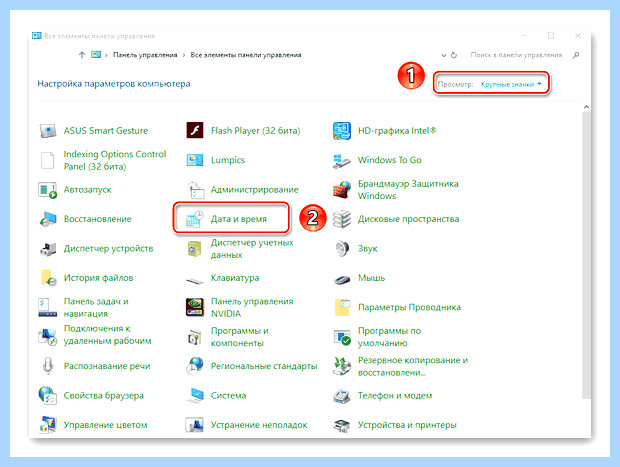The image size is (620, 467).
Task: Open the Устранение неполадок icon
Action: point(195,425)
